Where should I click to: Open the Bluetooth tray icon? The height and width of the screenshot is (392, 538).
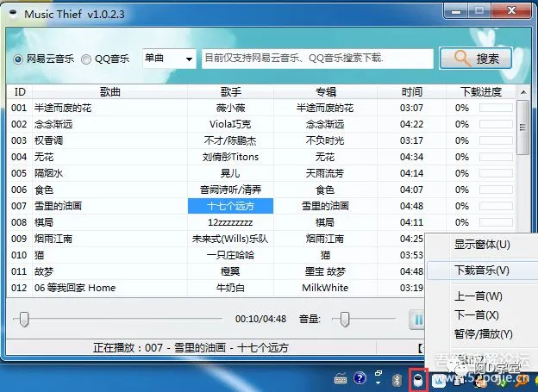(397, 380)
